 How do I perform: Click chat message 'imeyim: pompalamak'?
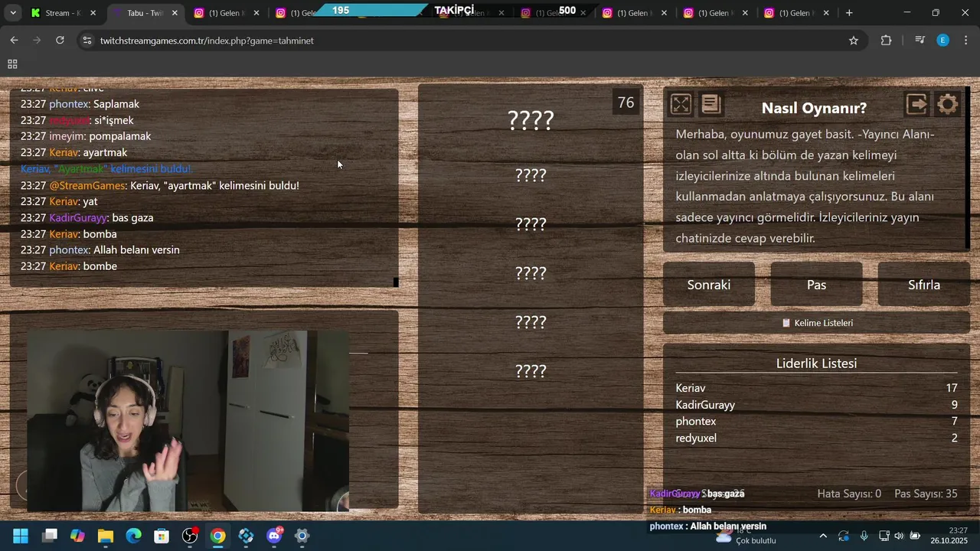86,136
